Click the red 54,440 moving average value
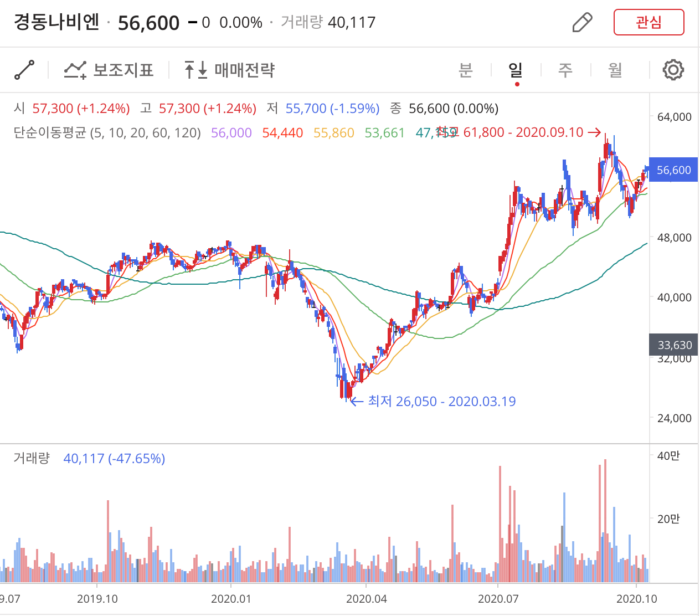This screenshot has width=700, height=616. coord(282,133)
